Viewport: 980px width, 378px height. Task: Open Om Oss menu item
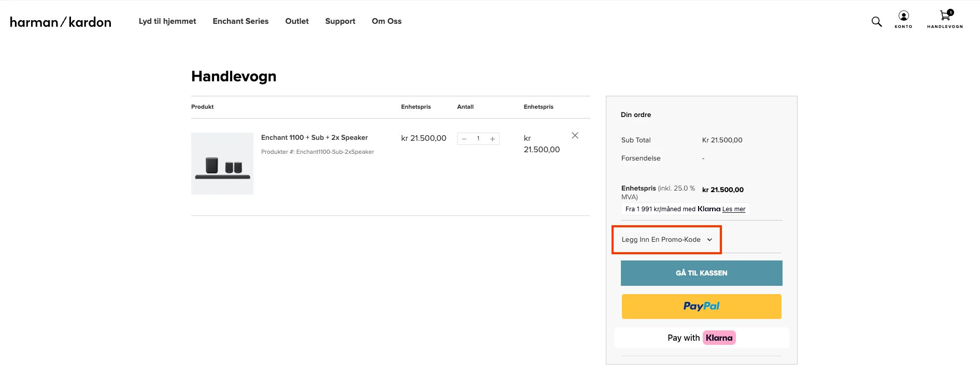coord(387,21)
